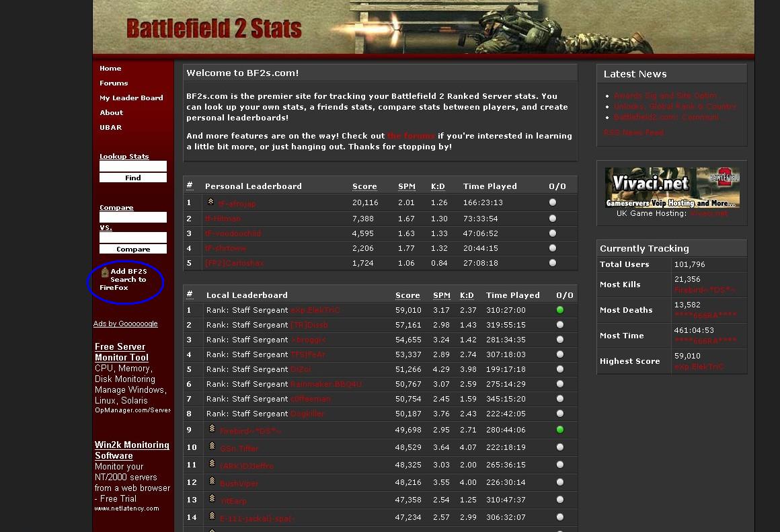This screenshot has width=780, height=532.
Task: Click the Score header in Personal Leaderboard
Action: tap(364, 186)
